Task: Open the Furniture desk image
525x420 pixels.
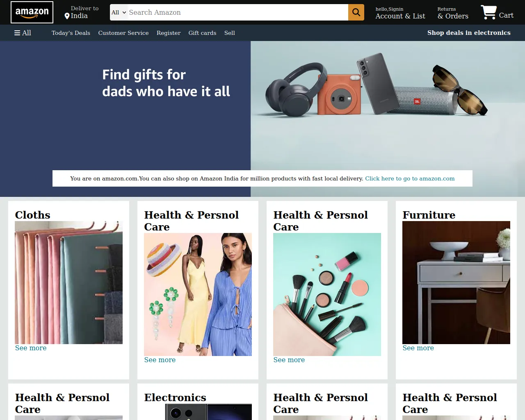Action: pos(456,283)
